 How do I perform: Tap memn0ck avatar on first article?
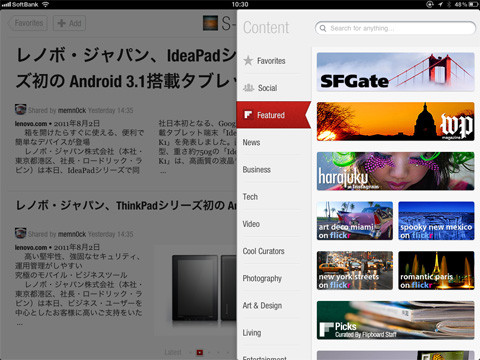tap(21, 110)
